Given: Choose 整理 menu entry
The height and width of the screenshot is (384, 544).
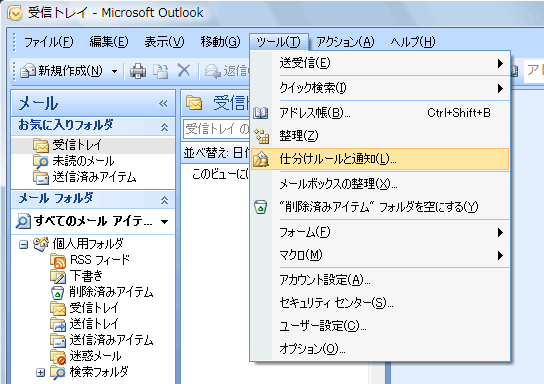Looking at the screenshot, I should pos(381,136).
